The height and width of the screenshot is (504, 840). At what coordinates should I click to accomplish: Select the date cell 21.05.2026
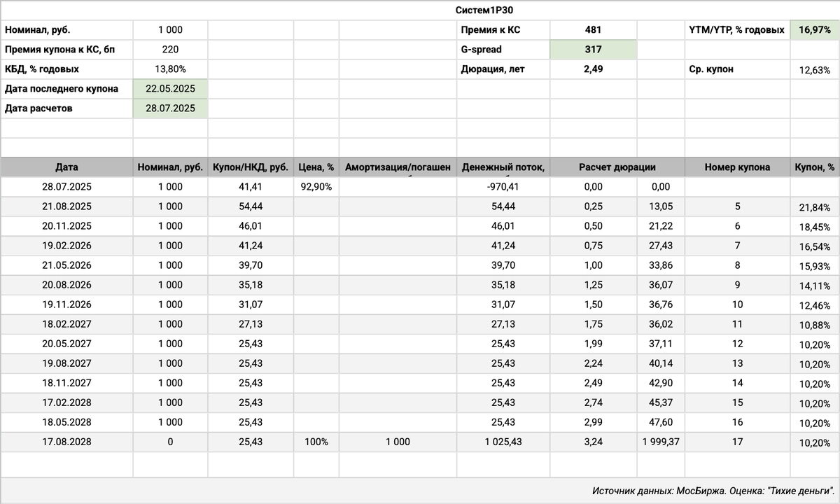coord(66,265)
